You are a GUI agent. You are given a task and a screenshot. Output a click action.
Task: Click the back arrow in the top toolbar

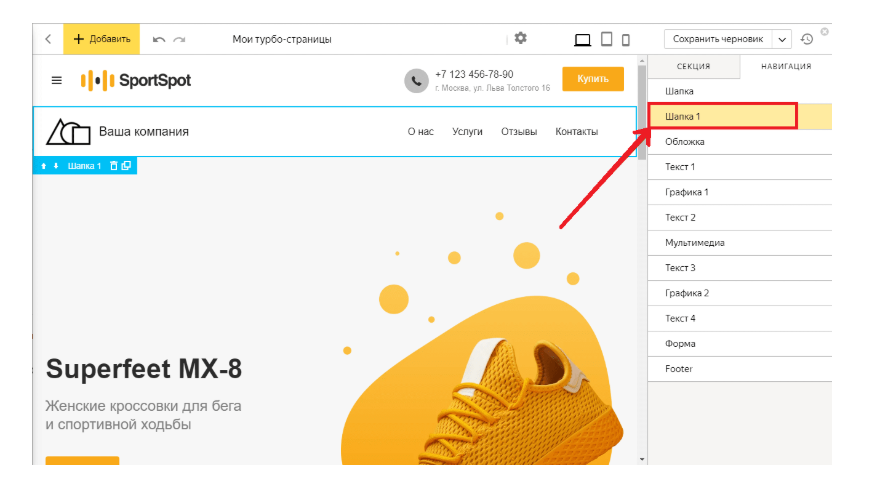[x=48, y=39]
